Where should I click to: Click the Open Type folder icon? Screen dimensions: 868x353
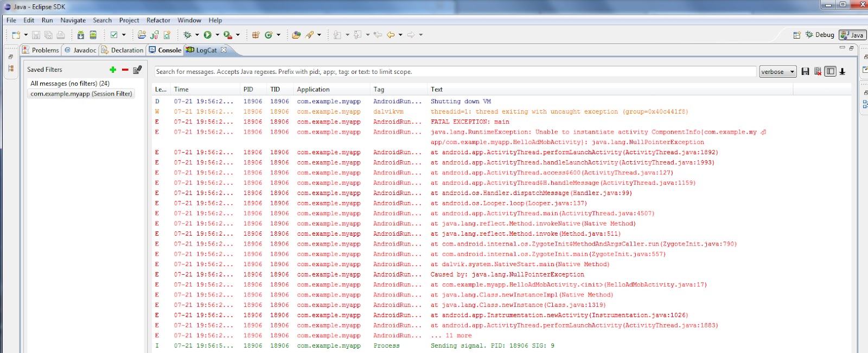coord(296,35)
